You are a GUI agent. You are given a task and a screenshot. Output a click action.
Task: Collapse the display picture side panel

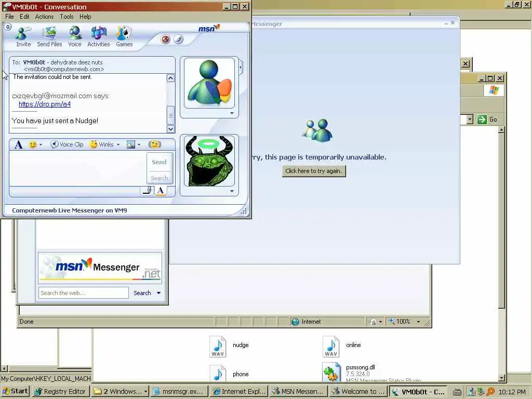pyautogui.click(x=241, y=67)
